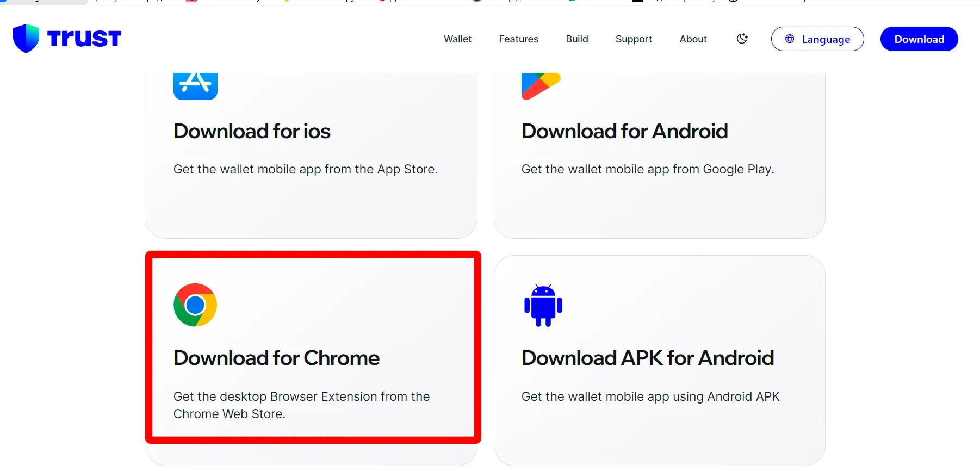This screenshot has height=471, width=980.
Task: Expand the Build navigation item
Action: pos(576,39)
